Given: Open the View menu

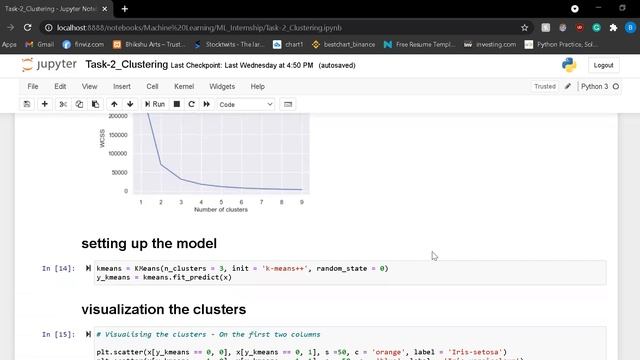Looking at the screenshot, I should click(89, 87).
